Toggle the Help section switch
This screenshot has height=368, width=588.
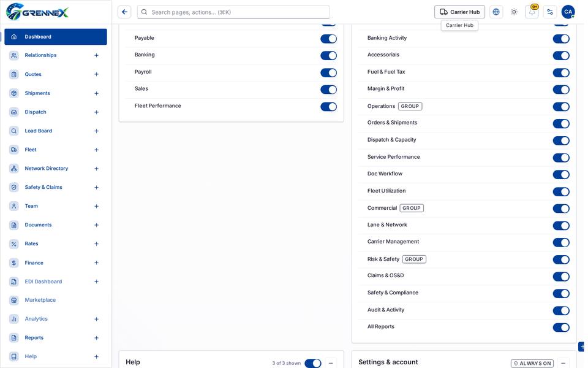[313, 363]
